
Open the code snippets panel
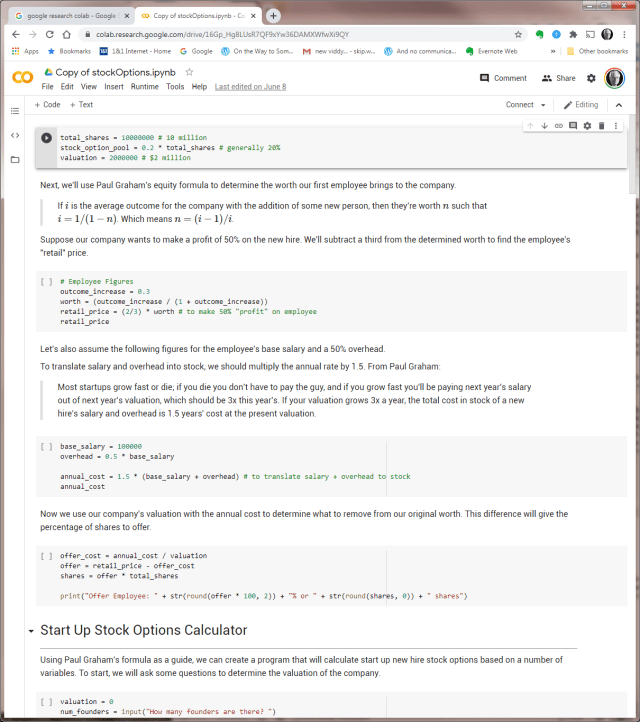[x=15, y=135]
